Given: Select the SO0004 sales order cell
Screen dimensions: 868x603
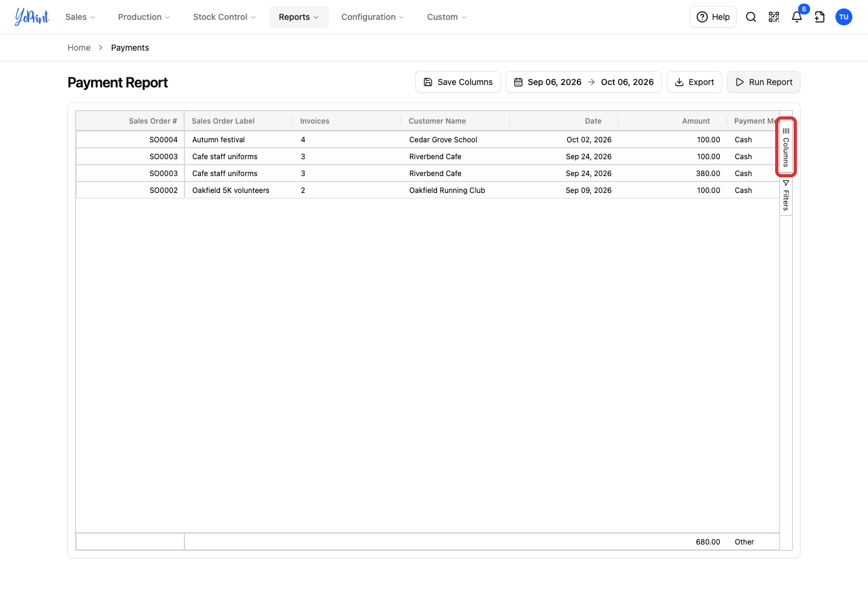Looking at the screenshot, I should 130,140.
